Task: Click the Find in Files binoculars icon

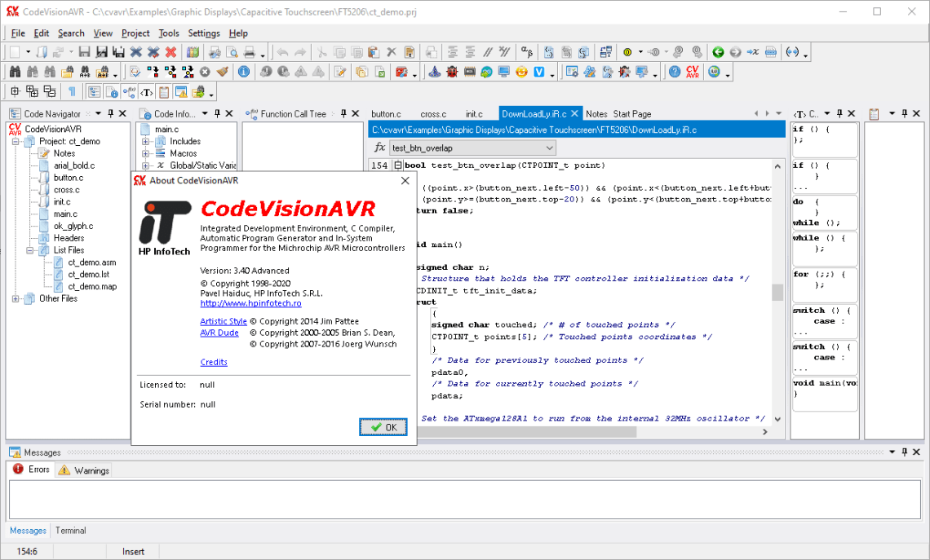Action: click(66, 71)
